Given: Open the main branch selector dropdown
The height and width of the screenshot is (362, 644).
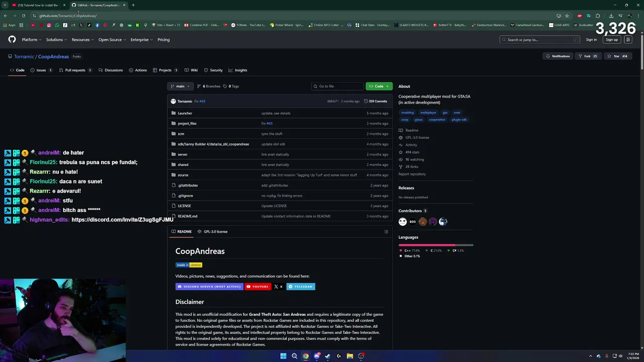Looking at the screenshot, I should 180,86.
